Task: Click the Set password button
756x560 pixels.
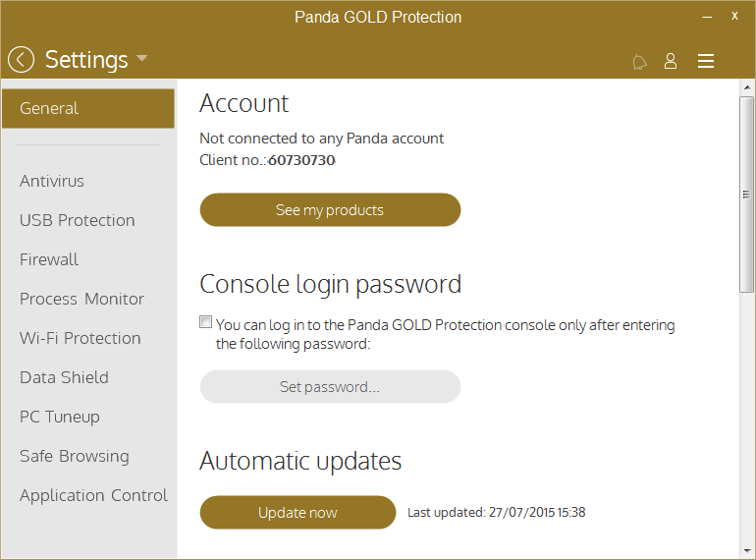Action: (x=330, y=387)
